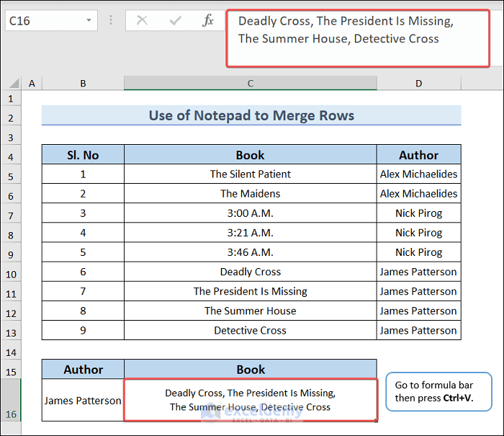
Task: Click the merged title 'Use of Notepad to Merge Rows'
Action: 251,115
